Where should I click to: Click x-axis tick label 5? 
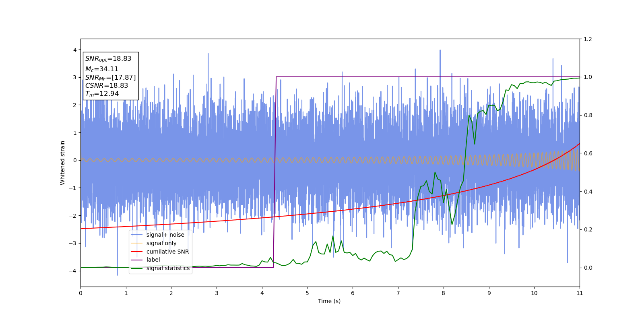[x=308, y=293]
